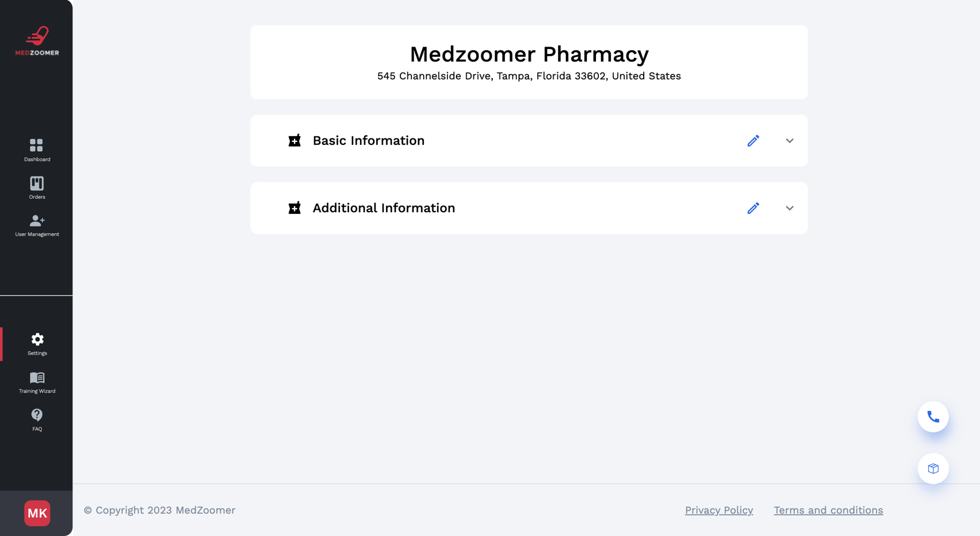Click the Settings gear icon
Image resolution: width=980 pixels, height=536 pixels.
[x=37, y=340]
